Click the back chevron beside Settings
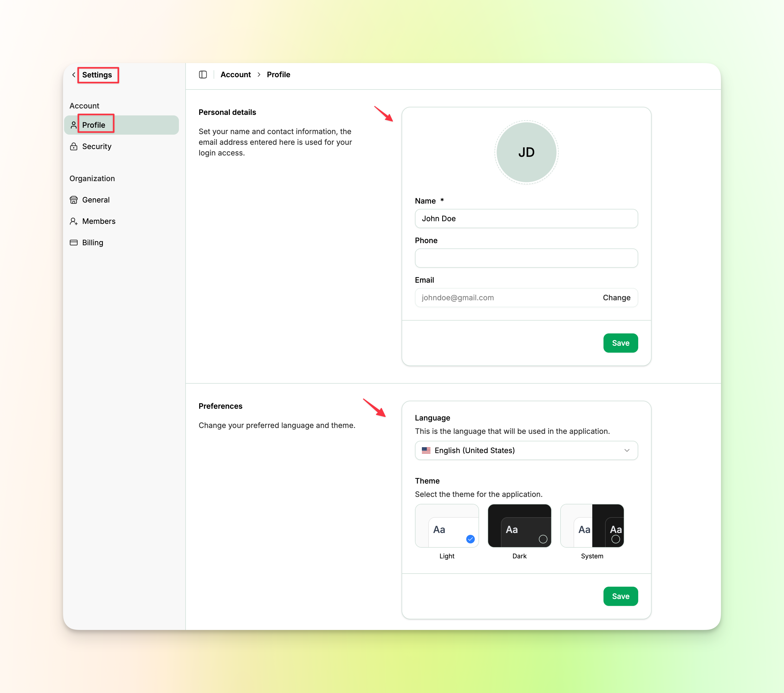 point(74,75)
